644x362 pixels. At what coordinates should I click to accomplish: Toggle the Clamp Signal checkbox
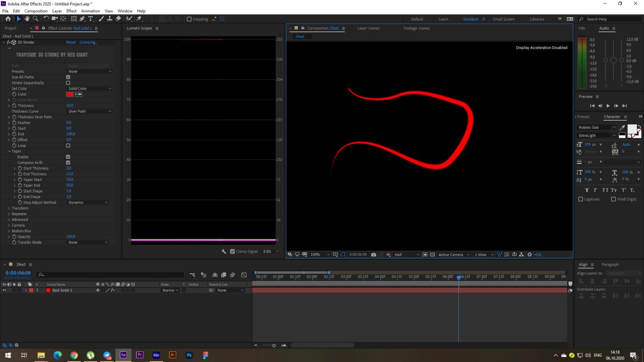click(232, 251)
